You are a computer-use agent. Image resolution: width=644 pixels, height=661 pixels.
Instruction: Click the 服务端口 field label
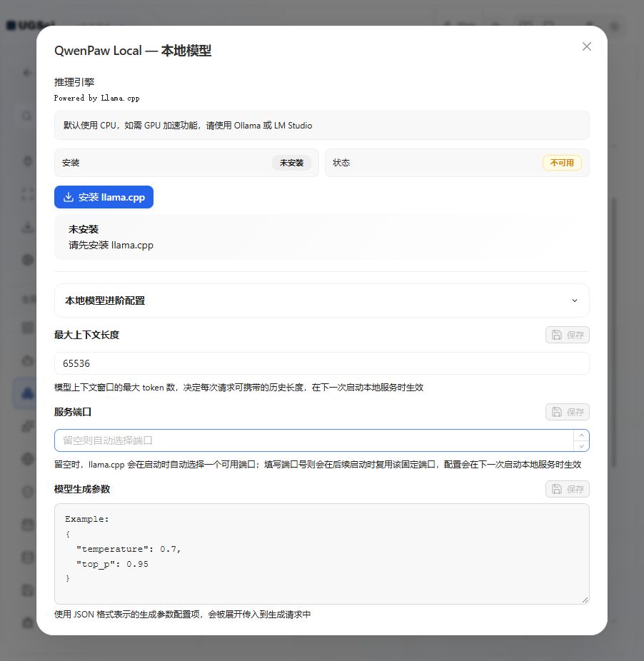(73, 412)
